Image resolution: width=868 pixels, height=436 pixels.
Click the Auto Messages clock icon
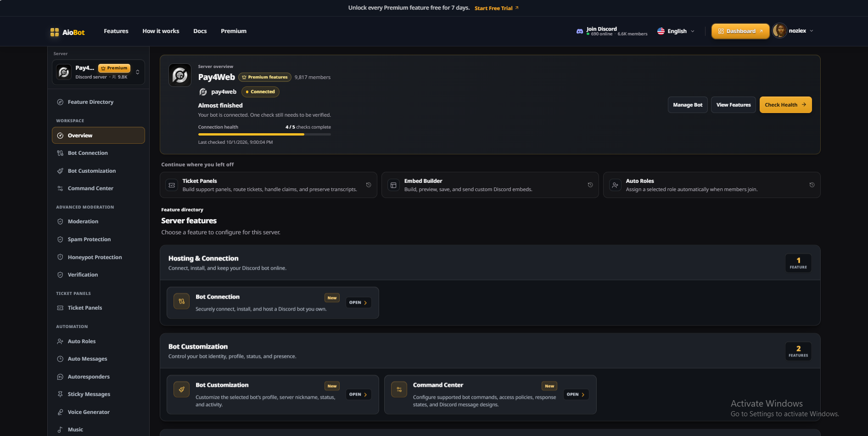[x=60, y=359]
